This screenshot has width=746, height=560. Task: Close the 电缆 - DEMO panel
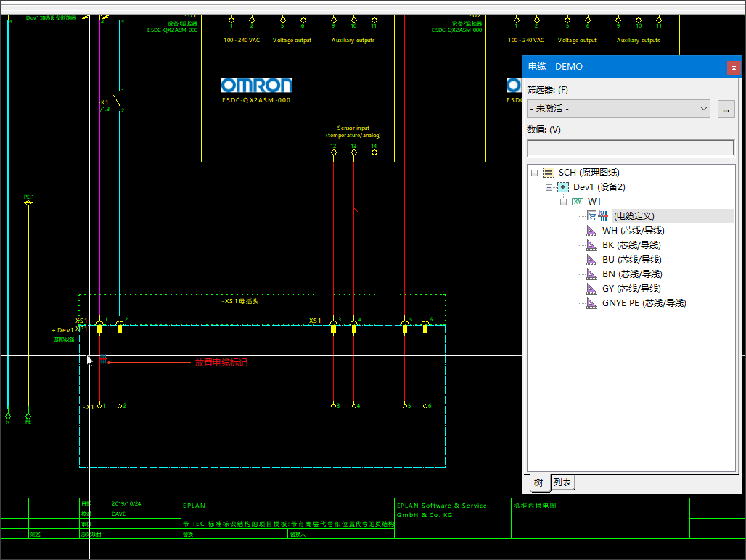(x=734, y=67)
